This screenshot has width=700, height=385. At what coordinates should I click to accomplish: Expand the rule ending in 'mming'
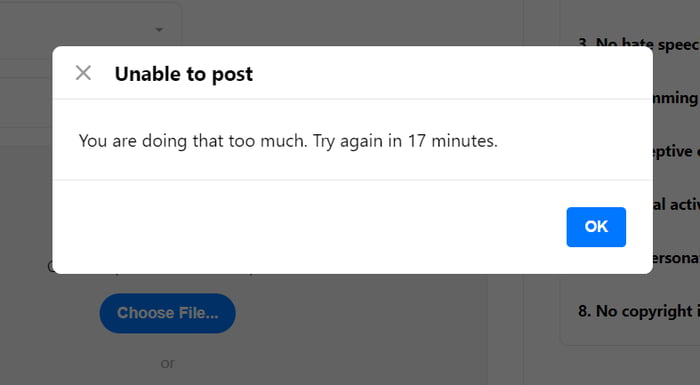coord(676,98)
